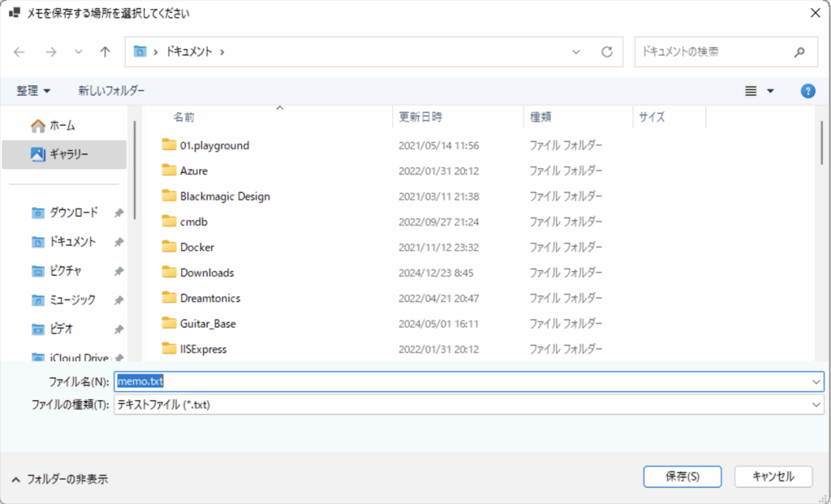Collapse folders with フォルダーの非表示
The height and width of the screenshot is (504, 831).
coord(59,479)
